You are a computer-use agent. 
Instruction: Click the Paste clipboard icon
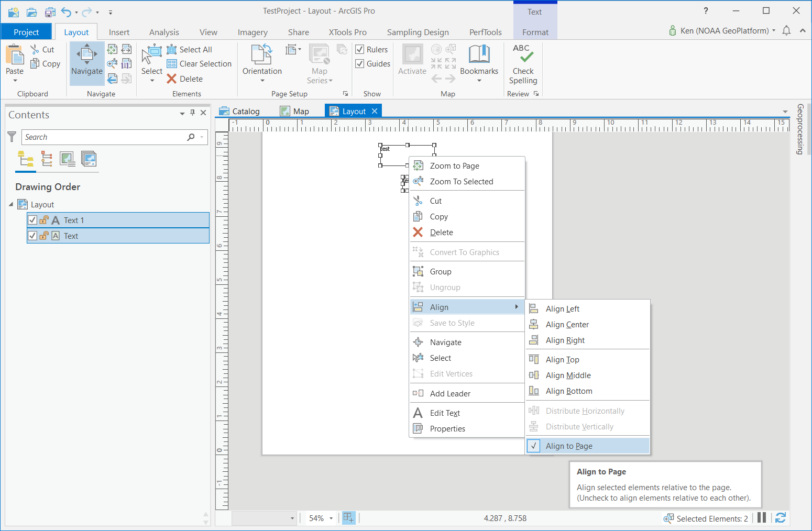[x=15, y=55]
